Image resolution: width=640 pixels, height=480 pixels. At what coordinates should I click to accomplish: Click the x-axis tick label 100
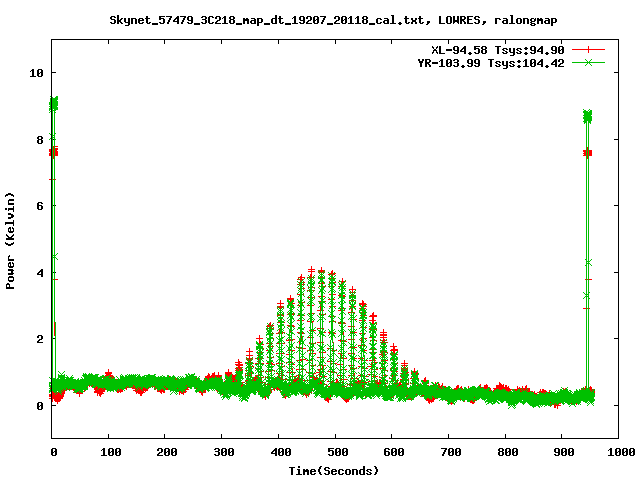[110, 452]
